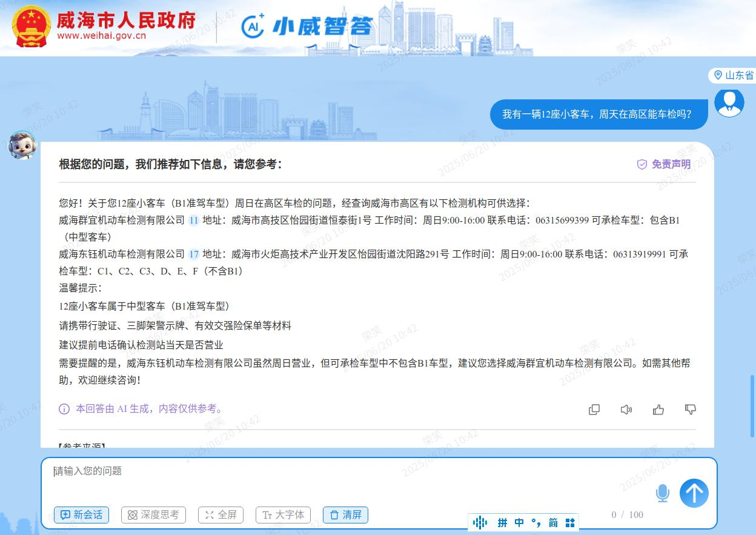View the 免责声明 disclaimer
The image size is (756, 535).
pos(664,164)
